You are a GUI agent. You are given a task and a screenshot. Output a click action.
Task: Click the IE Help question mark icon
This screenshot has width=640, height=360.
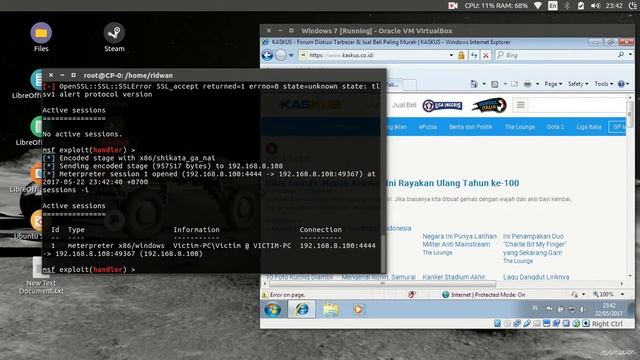tap(621, 84)
